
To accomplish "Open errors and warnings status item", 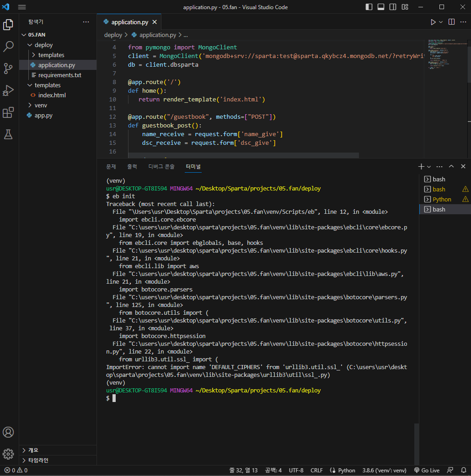I will click(x=16, y=470).
